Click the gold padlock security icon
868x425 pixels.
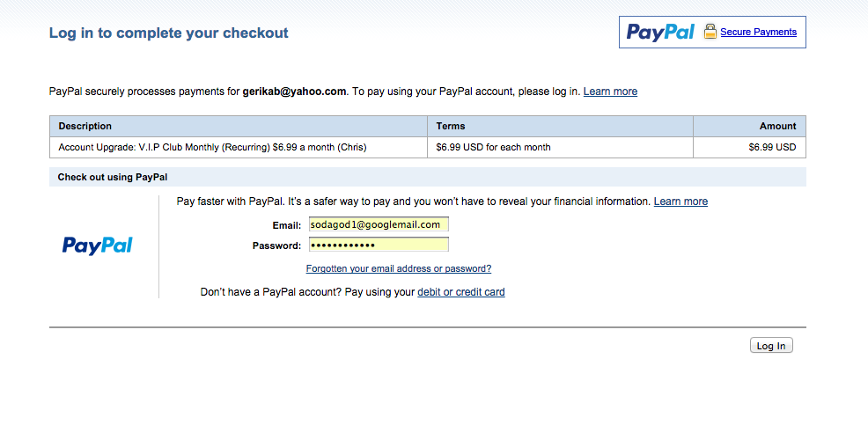(710, 32)
